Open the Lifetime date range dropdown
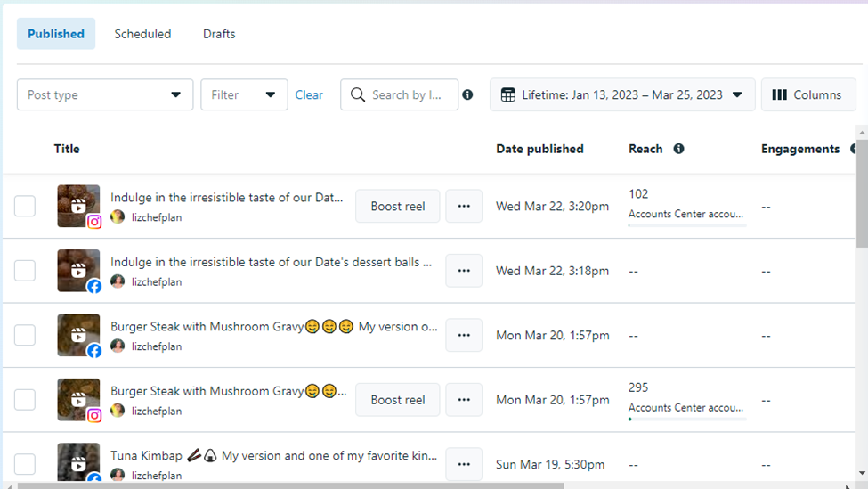This screenshot has height=489, width=868. coord(622,95)
